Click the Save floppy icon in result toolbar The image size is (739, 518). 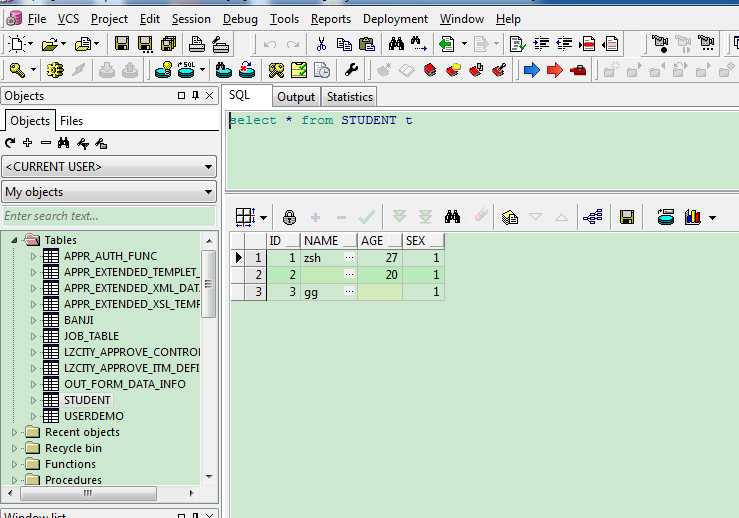coord(627,217)
